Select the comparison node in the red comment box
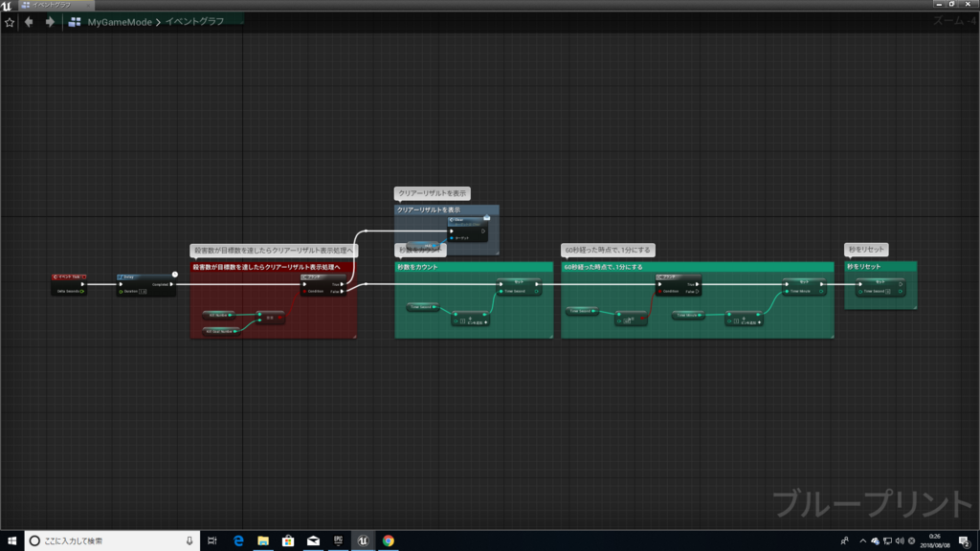980x551 pixels. 270,318
